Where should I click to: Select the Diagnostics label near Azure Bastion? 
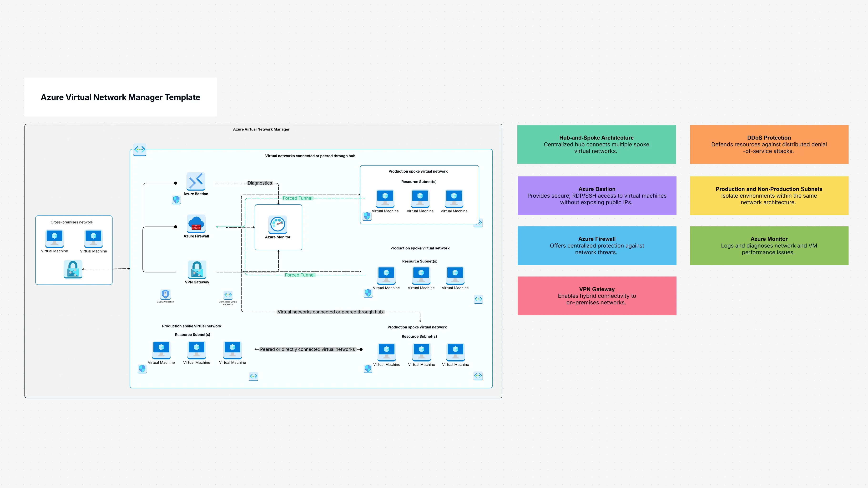pyautogui.click(x=259, y=183)
